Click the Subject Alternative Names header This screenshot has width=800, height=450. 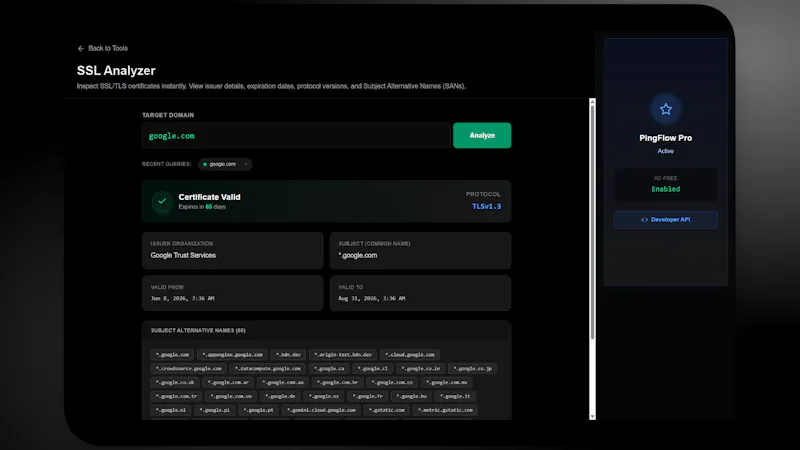pyautogui.click(x=198, y=331)
